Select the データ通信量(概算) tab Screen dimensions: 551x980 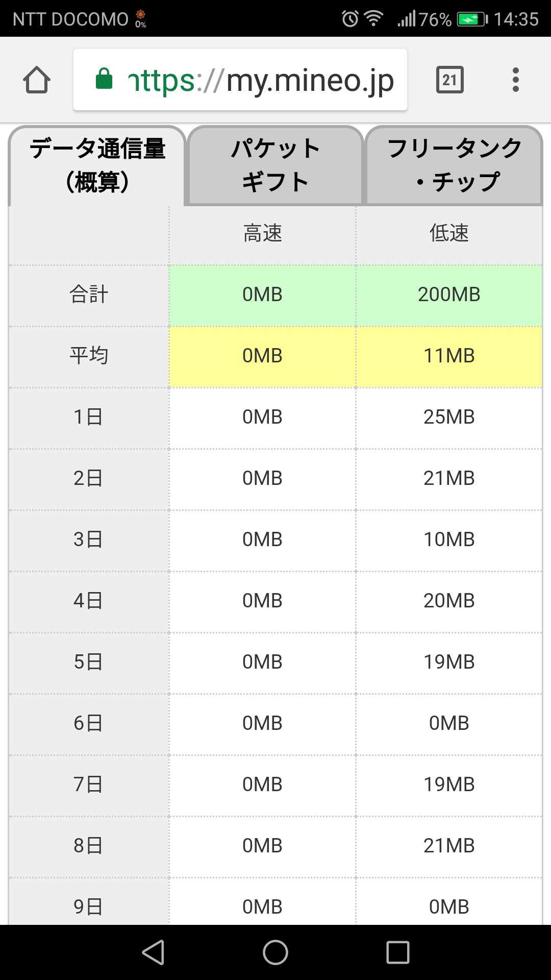pyautogui.click(x=97, y=165)
